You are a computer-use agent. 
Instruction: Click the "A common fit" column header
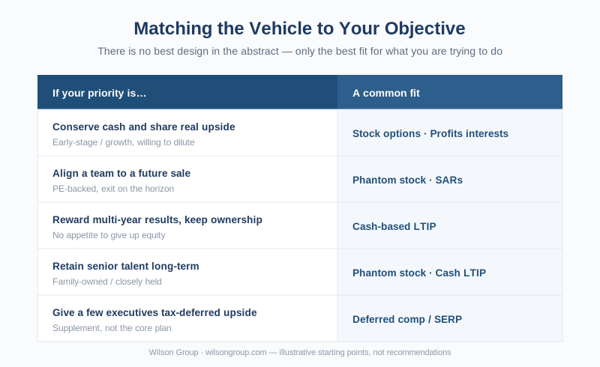coord(450,92)
